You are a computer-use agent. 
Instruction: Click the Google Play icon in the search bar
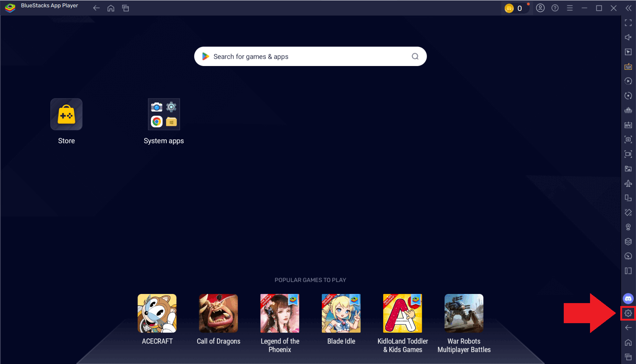click(205, 56)
